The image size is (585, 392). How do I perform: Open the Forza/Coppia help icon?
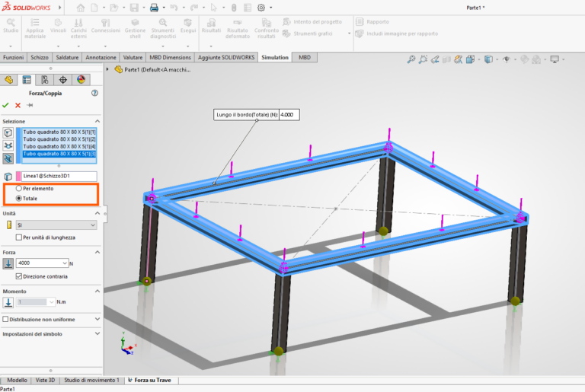(x=95, y=93)
